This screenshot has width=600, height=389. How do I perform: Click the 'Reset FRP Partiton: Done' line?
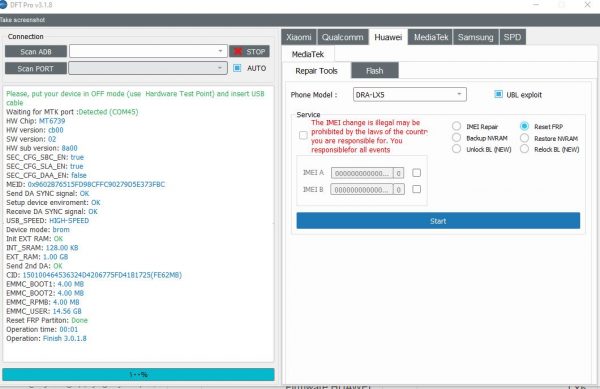point(47,320)
